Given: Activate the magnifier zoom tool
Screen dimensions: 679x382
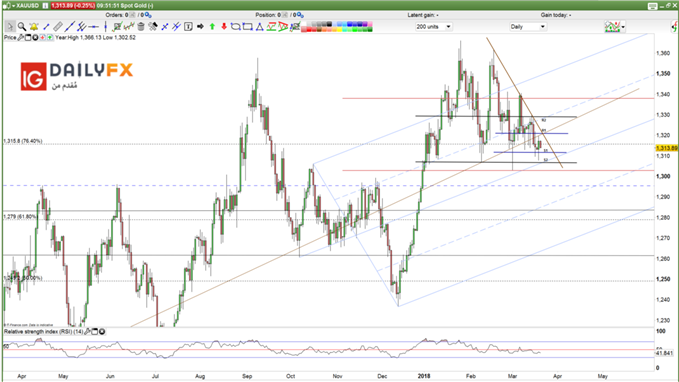Looking at the screenshot, I should pos(22,27).
